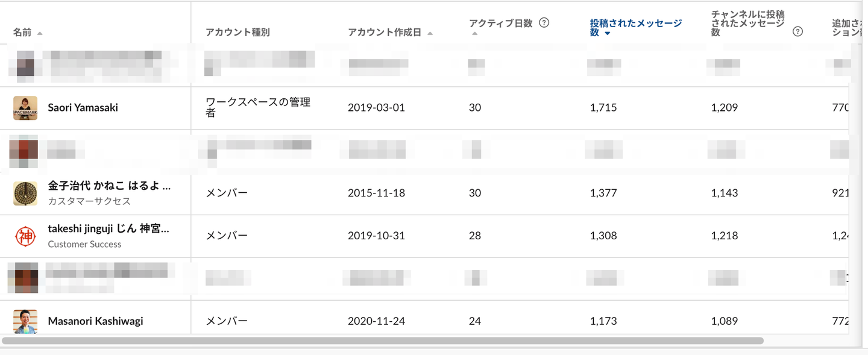Open Saori Yamasaki's profile avatar
This screenshot has height=355, width=868.
25,108
